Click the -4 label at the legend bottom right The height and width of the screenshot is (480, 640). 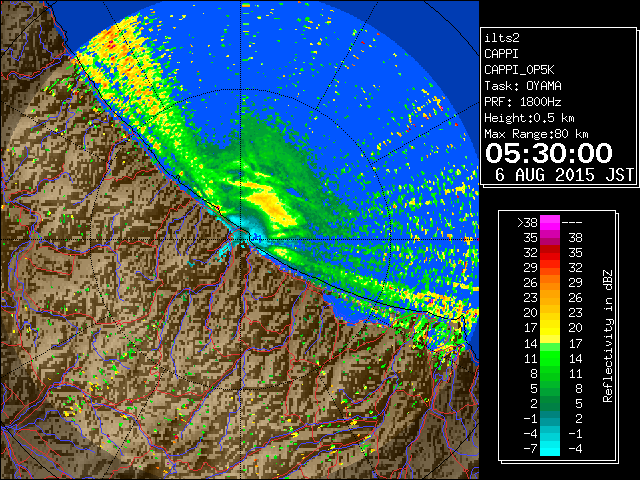[575, 448]
